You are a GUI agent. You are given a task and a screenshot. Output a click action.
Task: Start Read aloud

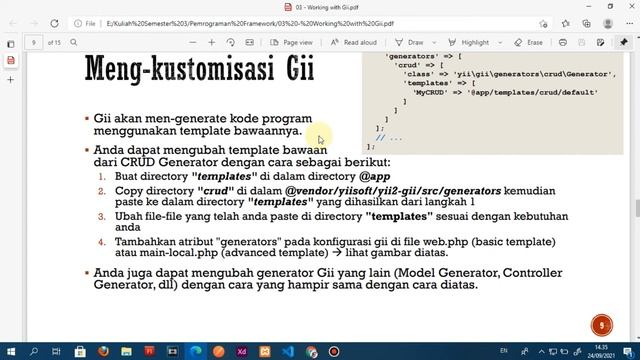click(353, 42)
